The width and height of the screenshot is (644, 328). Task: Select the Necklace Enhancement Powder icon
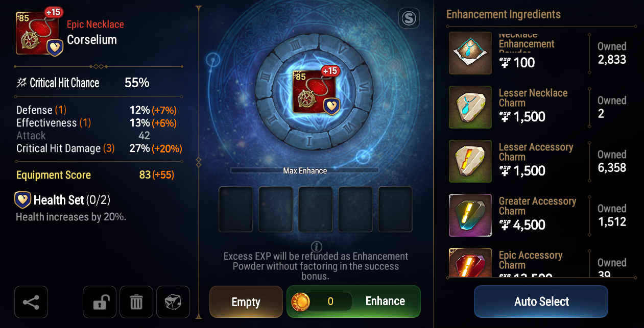click(470, 53)
